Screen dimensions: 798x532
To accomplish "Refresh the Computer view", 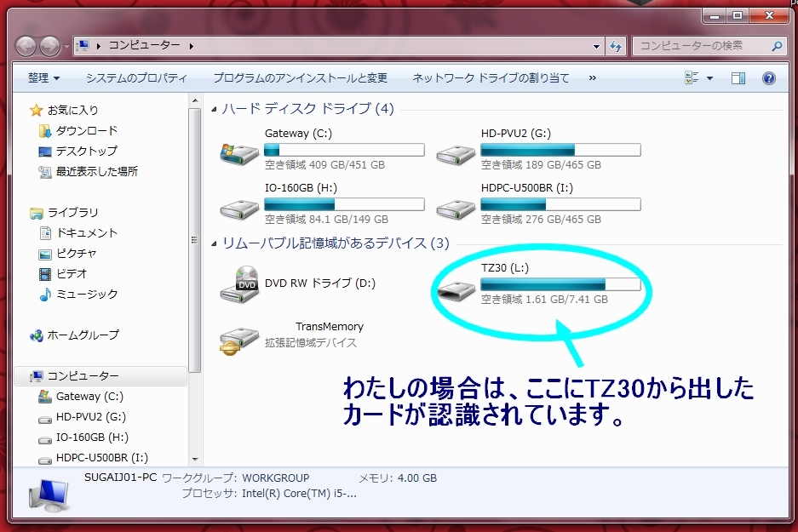I will coord(616,46).
